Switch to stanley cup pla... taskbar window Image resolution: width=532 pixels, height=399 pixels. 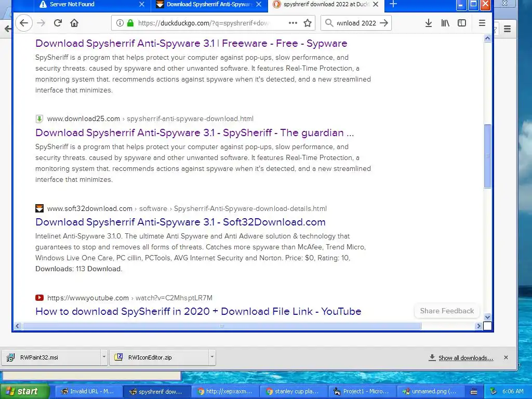click(x=293, y=392)
